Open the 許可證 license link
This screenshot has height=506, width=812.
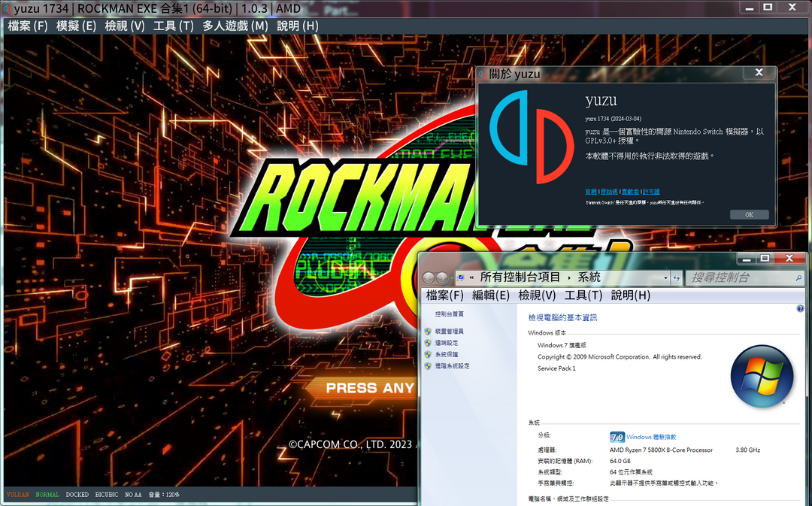(x=651, y=192)
